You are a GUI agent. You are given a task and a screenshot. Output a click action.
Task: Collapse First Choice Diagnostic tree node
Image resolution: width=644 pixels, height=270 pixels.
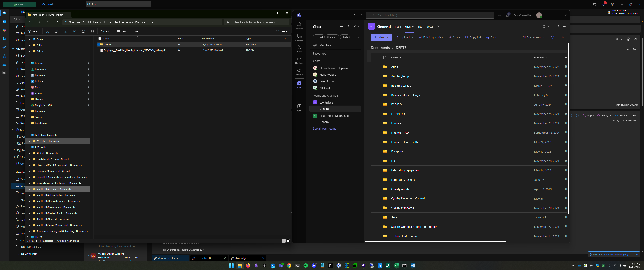click(28, 135)
